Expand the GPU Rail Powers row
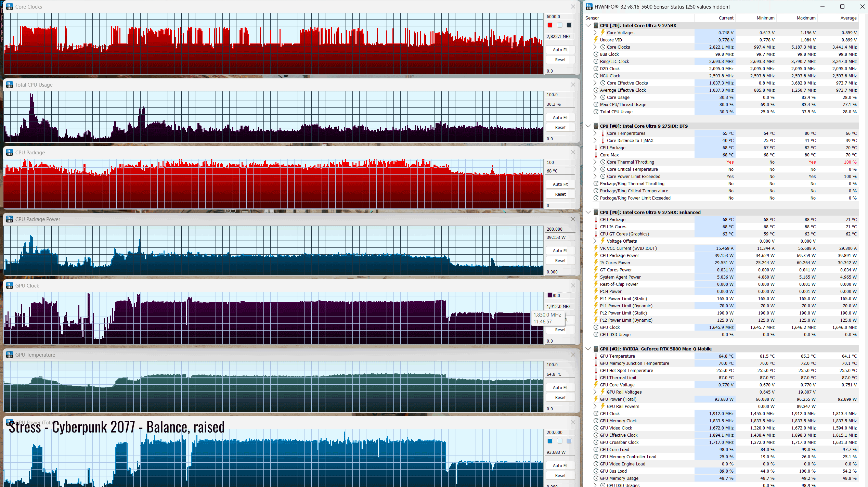 pos(595,406)
